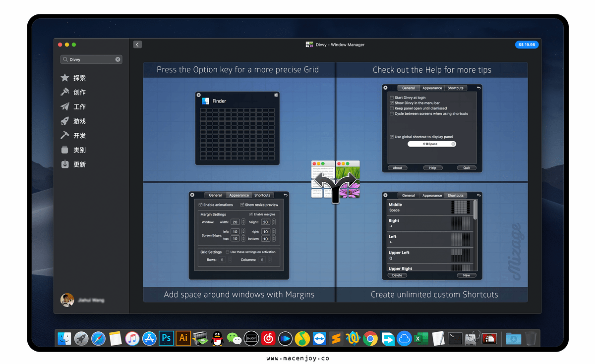Viewport: 595px width, 364px height.
Task: Buy Divvy via the S$ 19.98 button
Action: [527, 45]
